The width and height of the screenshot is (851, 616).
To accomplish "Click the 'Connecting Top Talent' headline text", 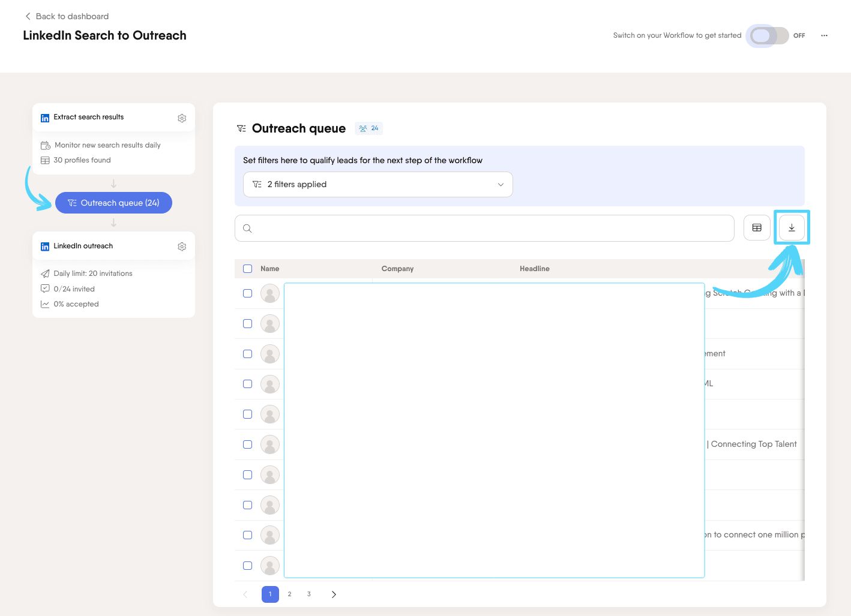I will (754, 444).
